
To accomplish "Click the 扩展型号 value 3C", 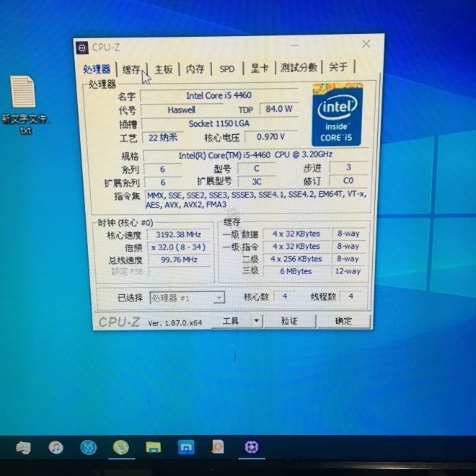I will [257, 182].
